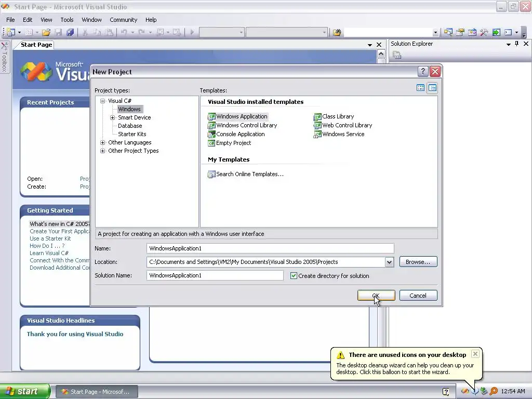Open the Properties Window toolbar icon
This screenshot has width=532, height=399.
pyautogui.click(x=460, y=33)
